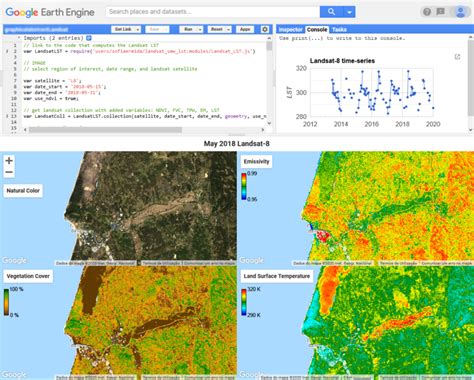Click the Imports entries icon

[x=89, y=38]
